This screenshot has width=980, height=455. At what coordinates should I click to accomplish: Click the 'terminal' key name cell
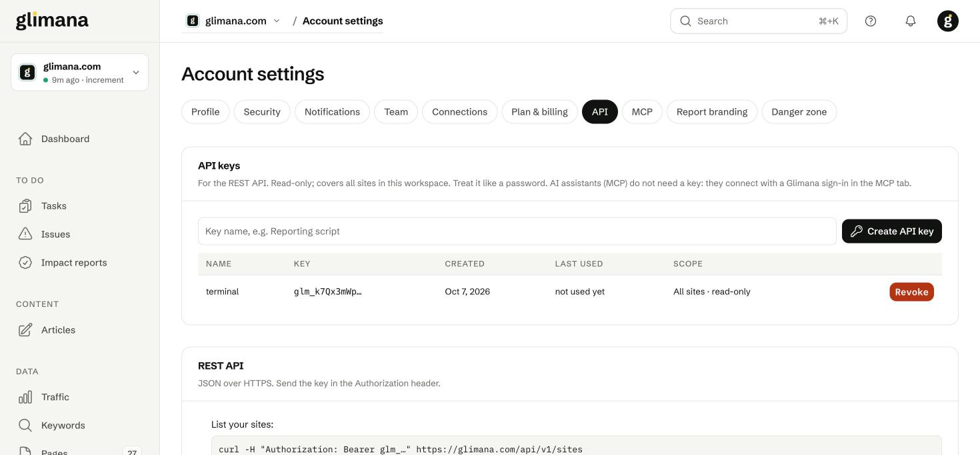pos(222,292)
